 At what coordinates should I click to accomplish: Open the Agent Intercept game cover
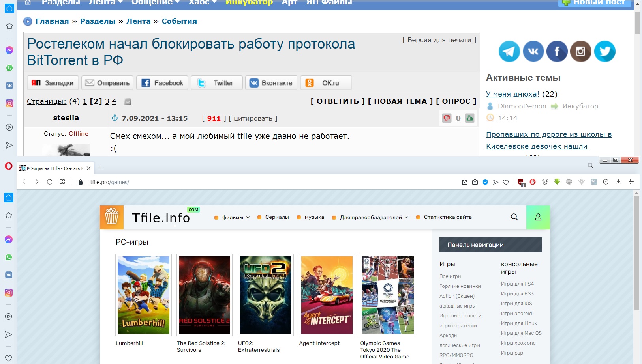[x=327, y=295]
